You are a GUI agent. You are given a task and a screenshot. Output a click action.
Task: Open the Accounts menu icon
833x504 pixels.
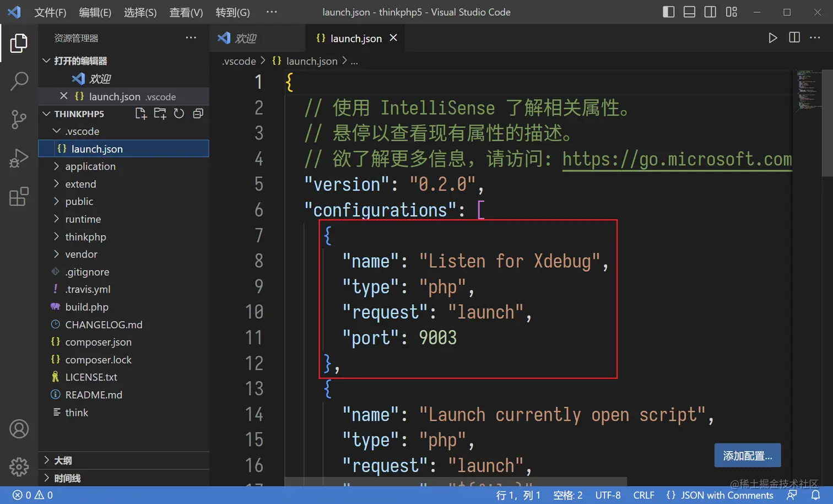click(19, 429)
